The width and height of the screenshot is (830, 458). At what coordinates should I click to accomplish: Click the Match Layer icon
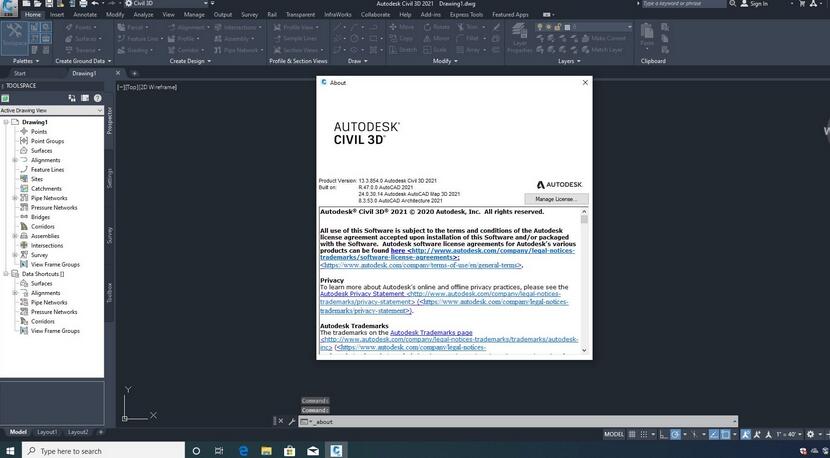click(x=602, y=50)
